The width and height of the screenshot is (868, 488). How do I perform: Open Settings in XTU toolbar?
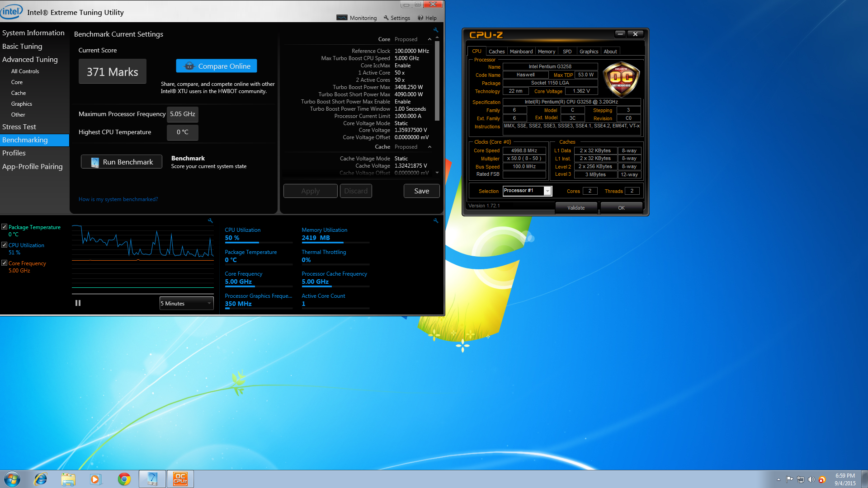point(397,18)
